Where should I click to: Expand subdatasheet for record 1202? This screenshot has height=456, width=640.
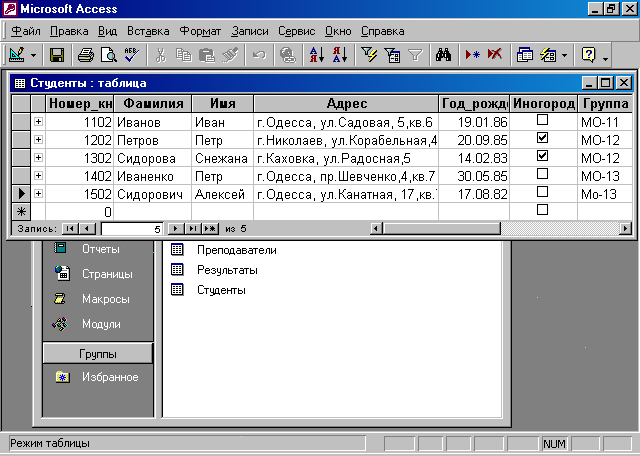coord(38,140)
